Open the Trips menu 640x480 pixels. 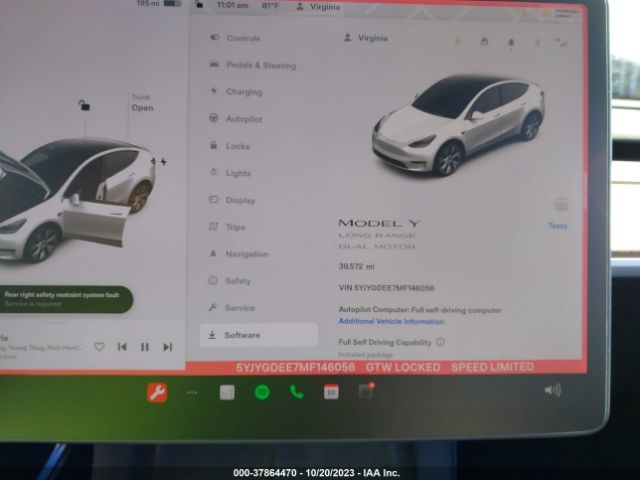[227, 227]
